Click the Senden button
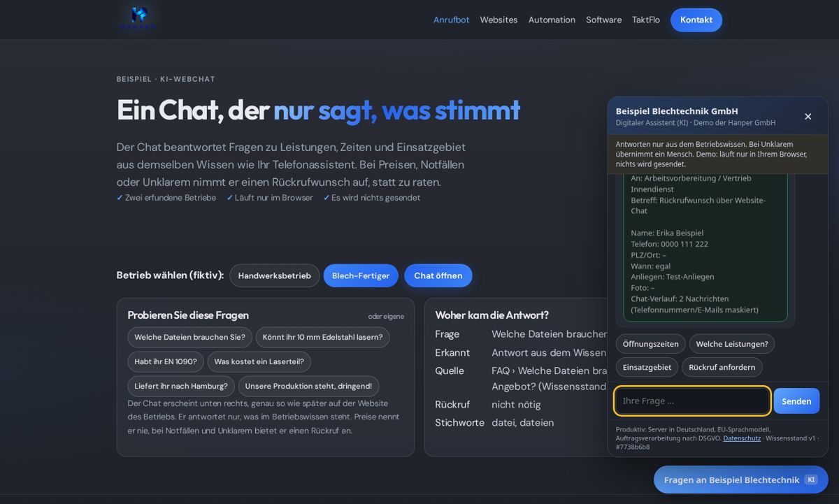Image resolution: width=839 pixels, height=504 pixels. click(796, 401)
